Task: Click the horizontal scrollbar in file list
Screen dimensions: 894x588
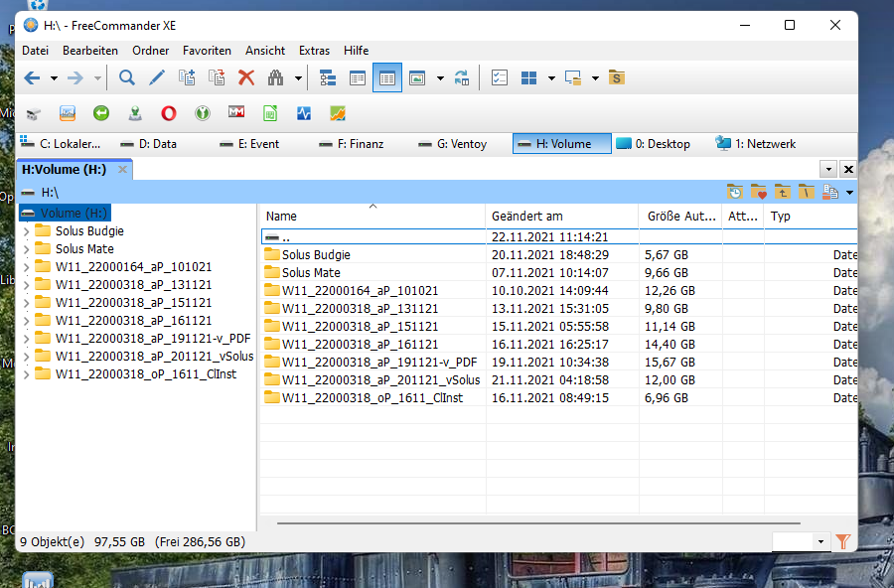Action: (538, 522)
